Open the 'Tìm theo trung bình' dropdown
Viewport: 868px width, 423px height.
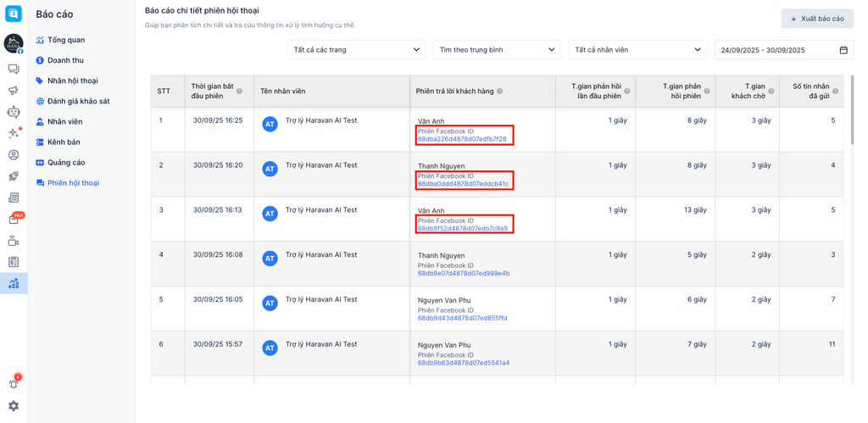pyautogui.click(x=497, y=50)
